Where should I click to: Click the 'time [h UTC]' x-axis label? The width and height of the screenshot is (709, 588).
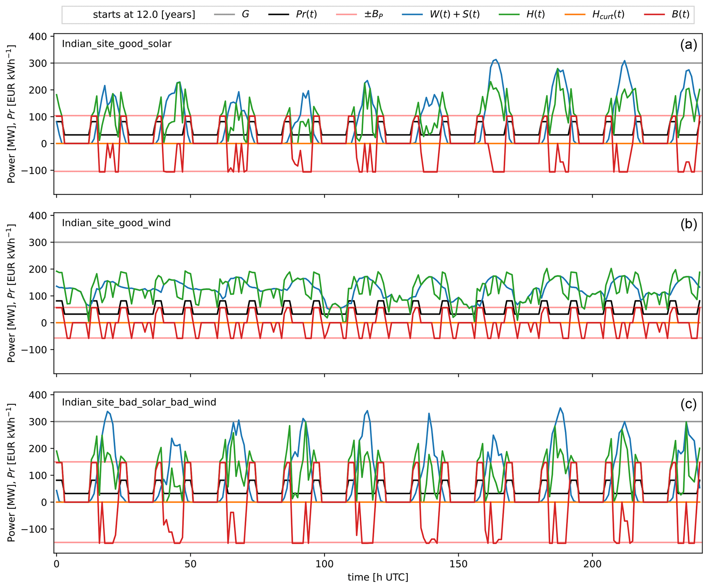coord(378,577)
